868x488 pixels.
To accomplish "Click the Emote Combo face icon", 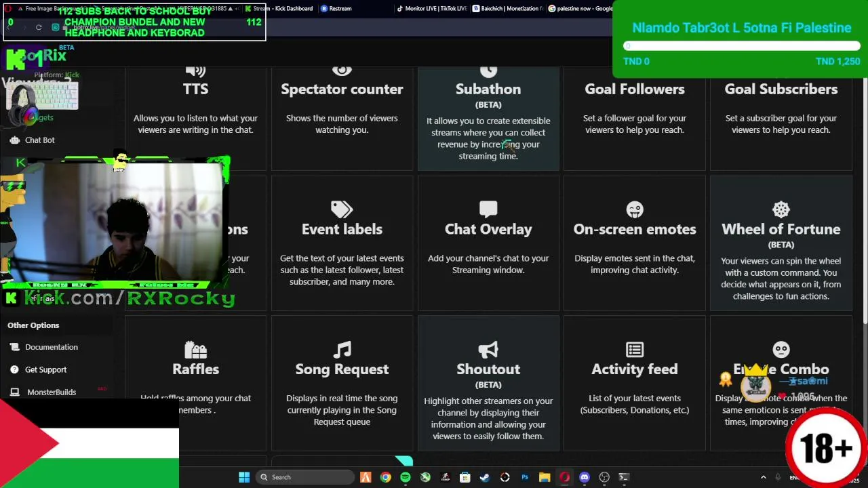I will tap(781, 349).
